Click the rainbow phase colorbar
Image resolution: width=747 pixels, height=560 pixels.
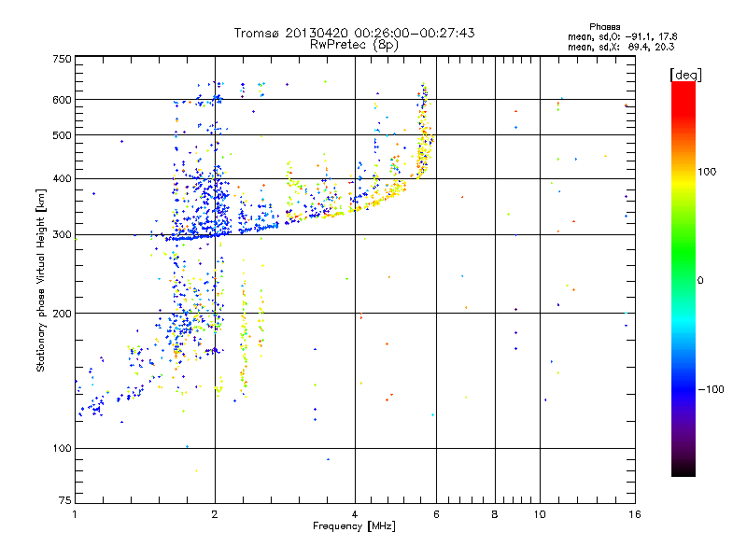[684, 279]
